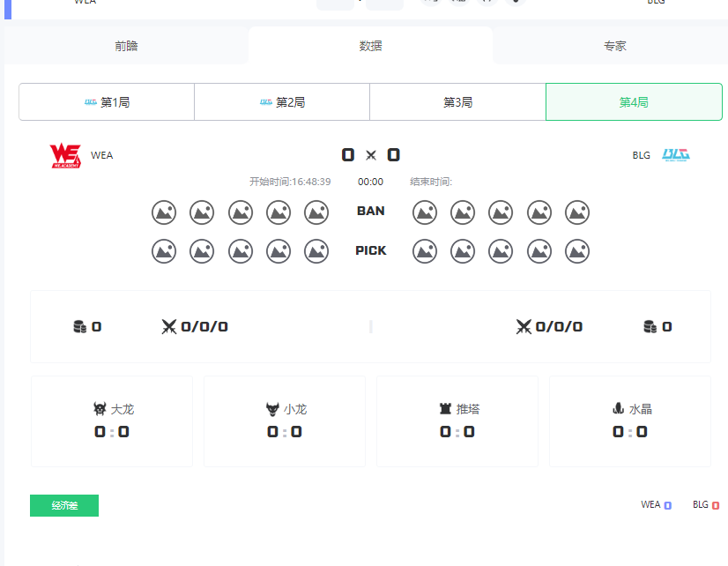Image resolution: width=728 pixels, height=566 pixels.
Task: Click WEA's first PICK placeholder image
Action: pyautogui.click(x=164, y=251)
